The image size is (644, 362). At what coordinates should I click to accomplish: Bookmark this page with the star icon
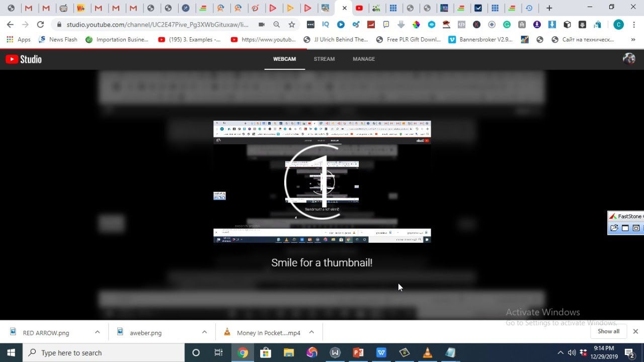pyautogui.click(x=292, y=24)
